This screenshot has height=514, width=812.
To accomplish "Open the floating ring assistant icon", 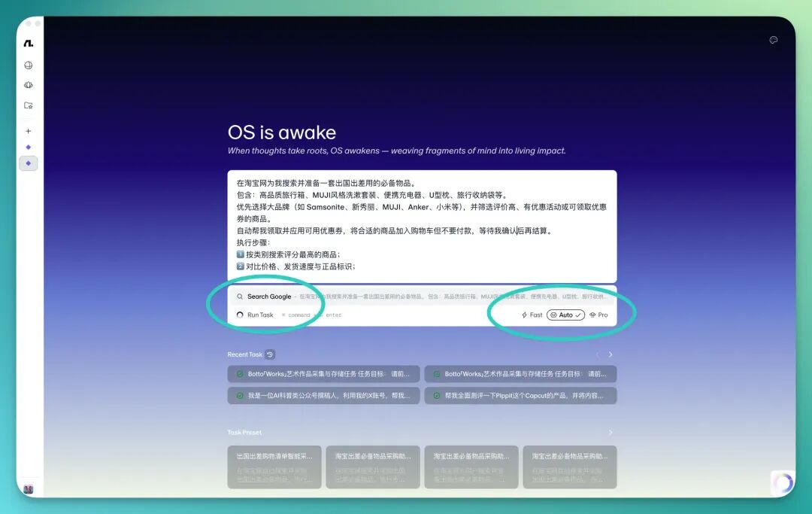I will (783, 482).
